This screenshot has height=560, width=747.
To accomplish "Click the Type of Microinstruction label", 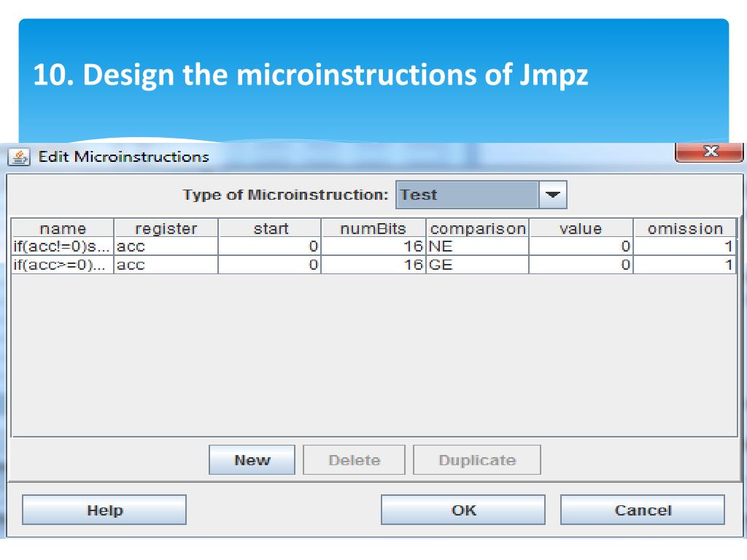I will pyautogui.click(x=285, y=195).
